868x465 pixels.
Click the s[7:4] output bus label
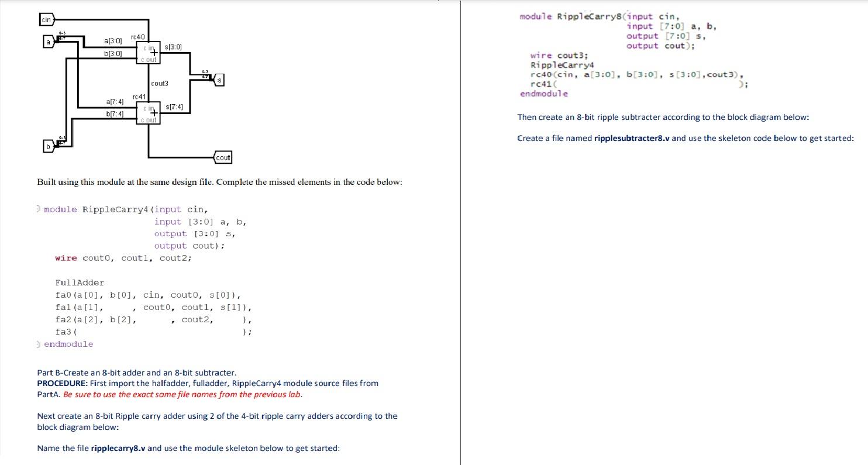pos(174,106)
